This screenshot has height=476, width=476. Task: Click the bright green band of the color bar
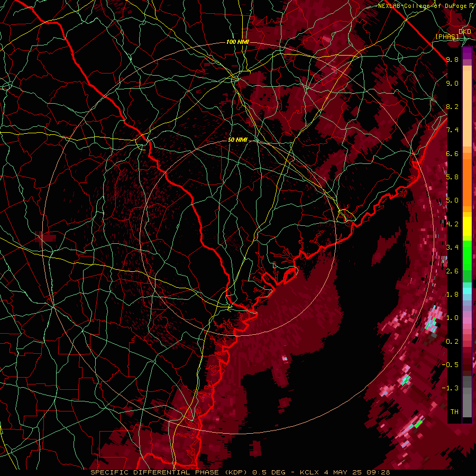click(x=467, y=257)
